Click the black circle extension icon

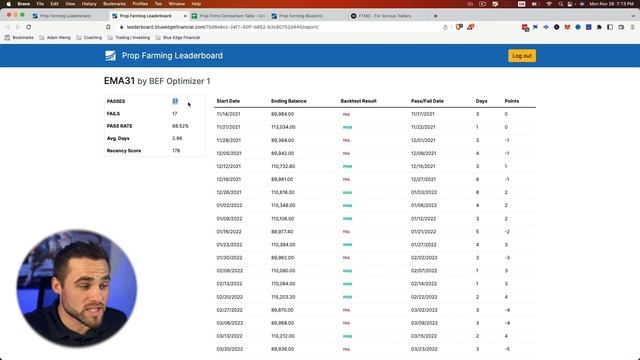(556, 27)
